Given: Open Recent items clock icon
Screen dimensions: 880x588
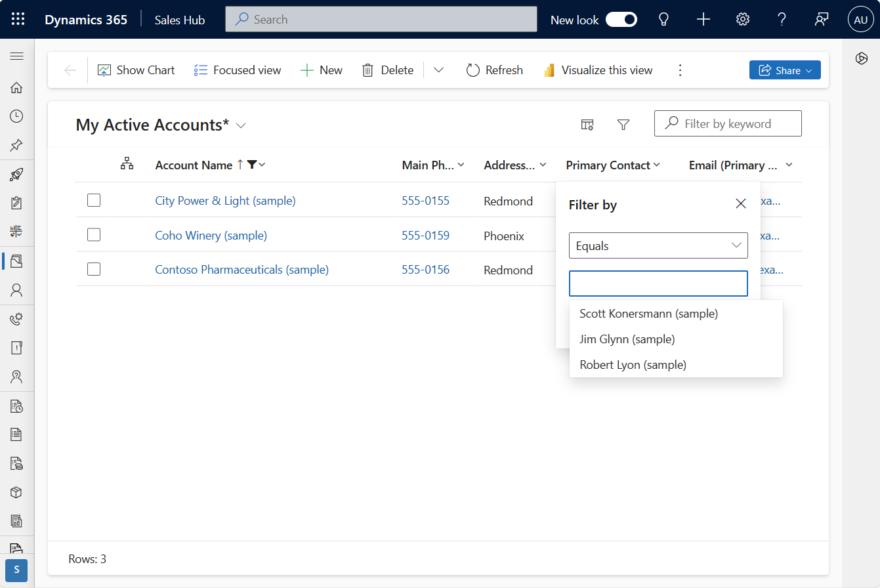Looking at the screenshot, I should tap(17, 116).
